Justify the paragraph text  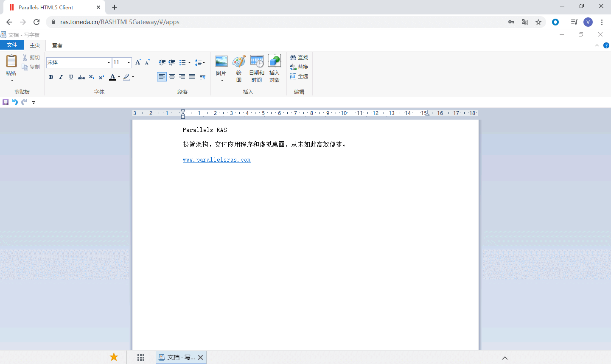coord(192,77)
